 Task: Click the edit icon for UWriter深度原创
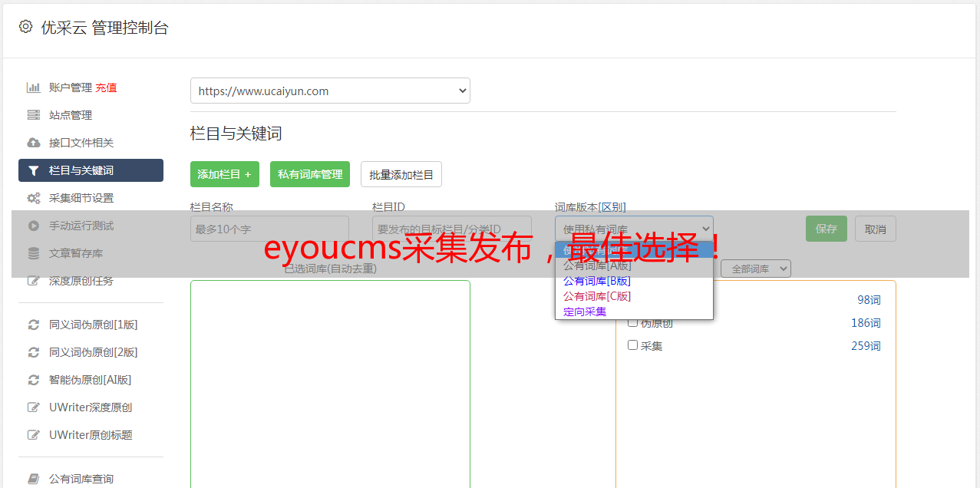tap(33, 407)
